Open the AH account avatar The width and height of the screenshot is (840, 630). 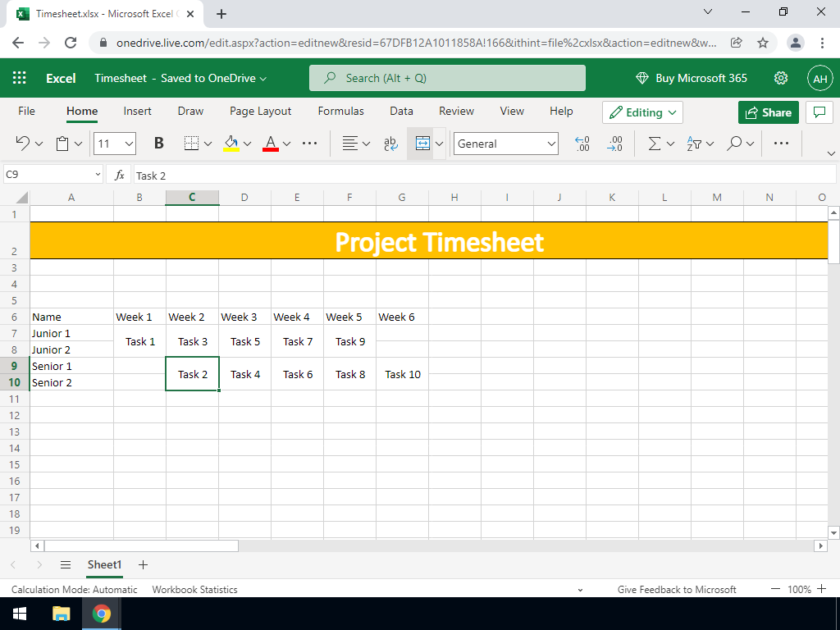point(820,79)
